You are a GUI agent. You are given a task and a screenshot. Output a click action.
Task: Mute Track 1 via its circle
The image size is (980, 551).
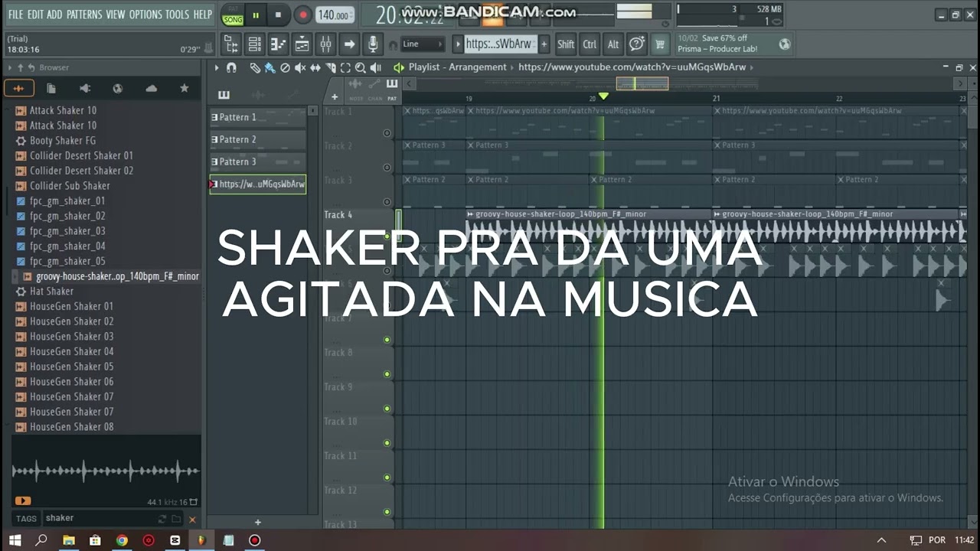387,133
